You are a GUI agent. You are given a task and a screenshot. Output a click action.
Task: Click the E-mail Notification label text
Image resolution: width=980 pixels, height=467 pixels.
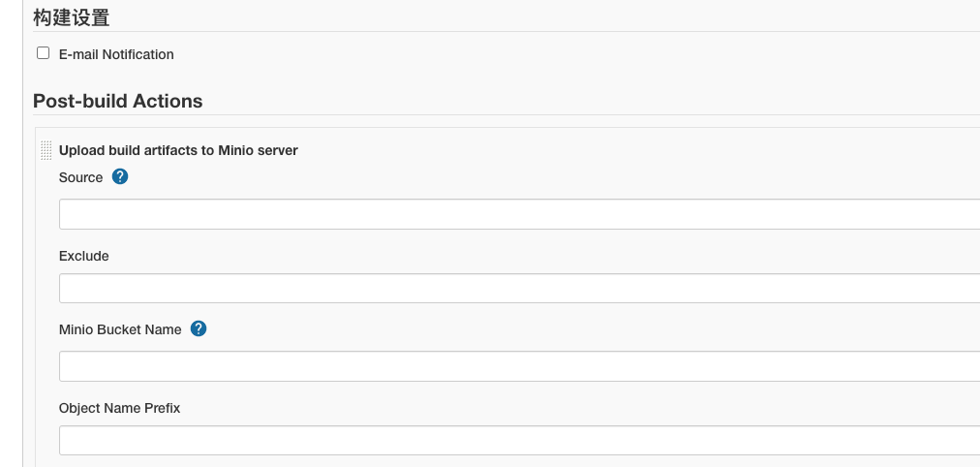pyautogui.click(x=116, y=54)
